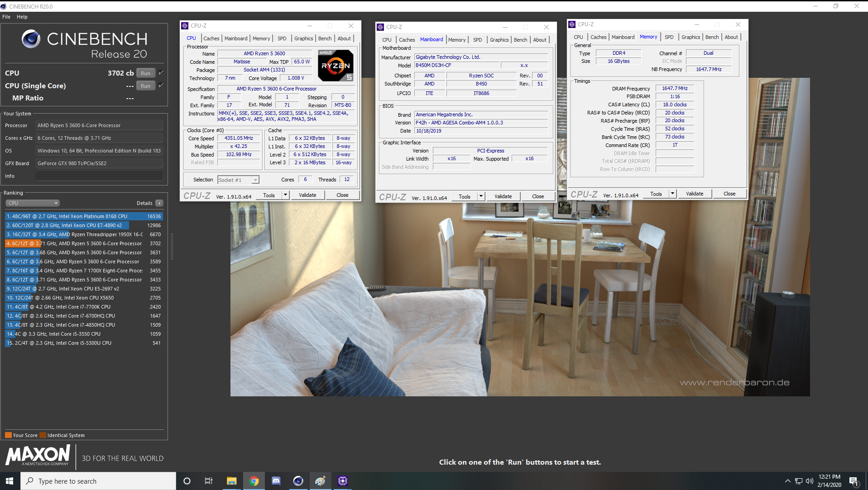Open Cortana from the taskbar
Viewport: 868px width, 490px height.
tap(187, 481)
